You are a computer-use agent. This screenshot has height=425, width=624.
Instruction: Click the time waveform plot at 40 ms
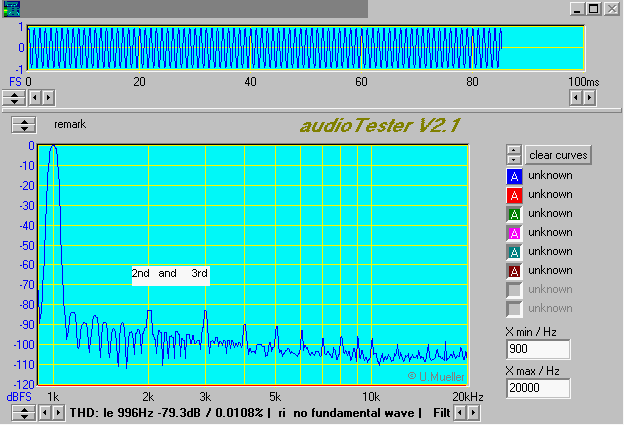point(250,48)
